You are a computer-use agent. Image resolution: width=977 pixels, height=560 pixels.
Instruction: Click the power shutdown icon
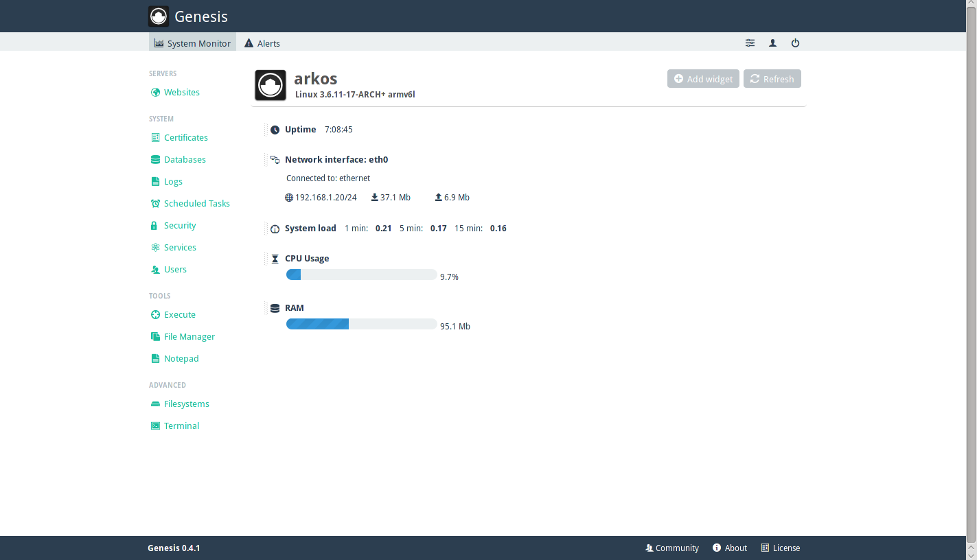click(x=795, y=43)
